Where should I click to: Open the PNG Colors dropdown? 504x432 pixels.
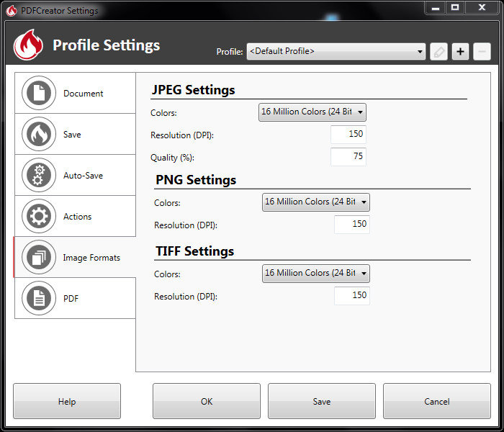(315, 202)
